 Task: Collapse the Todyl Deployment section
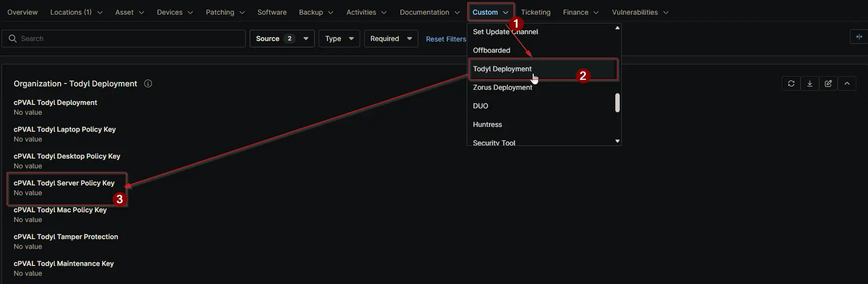pos(847,83)
